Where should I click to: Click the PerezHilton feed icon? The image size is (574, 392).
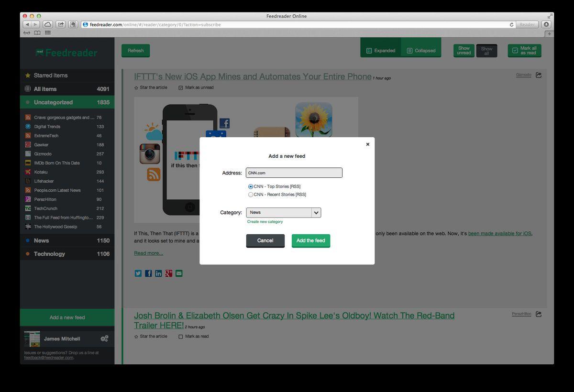[28, 199]
